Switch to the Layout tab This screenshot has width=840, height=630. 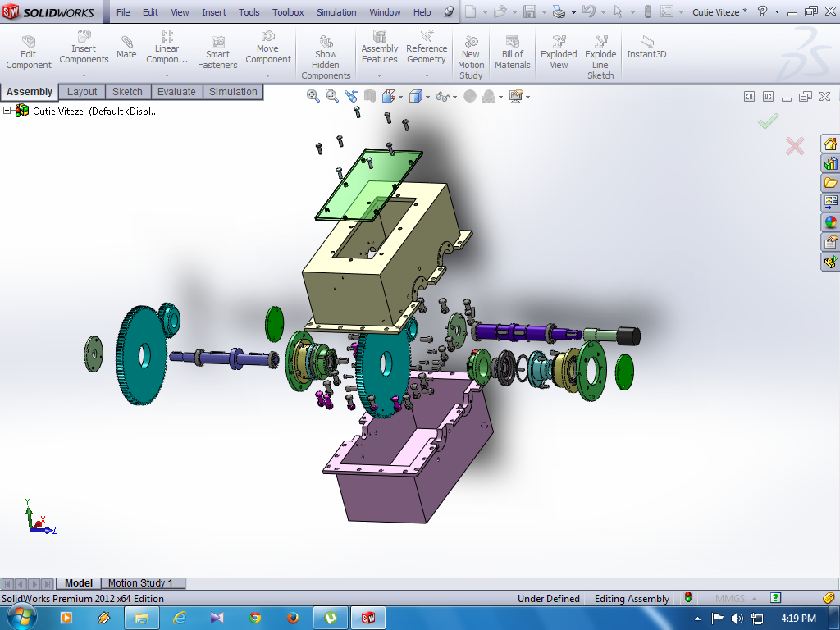coord(82,92)
